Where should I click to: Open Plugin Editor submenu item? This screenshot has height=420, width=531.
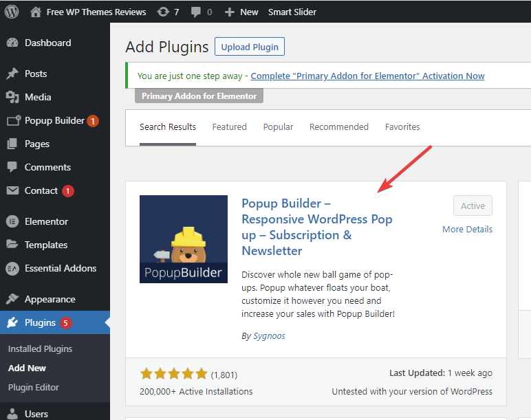pyautogui.click(x=34, y=387)
